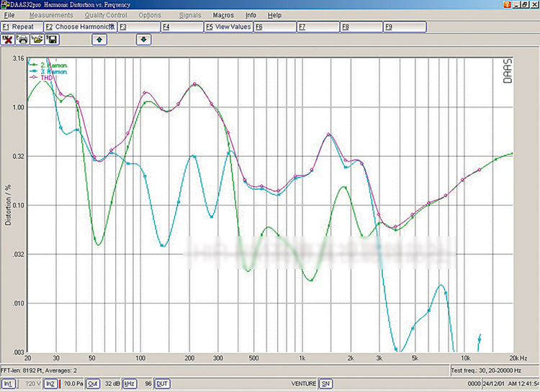Click the Distortion / % axis label
Viewport: 540px width, 392px height.
(x=8, y=205)
